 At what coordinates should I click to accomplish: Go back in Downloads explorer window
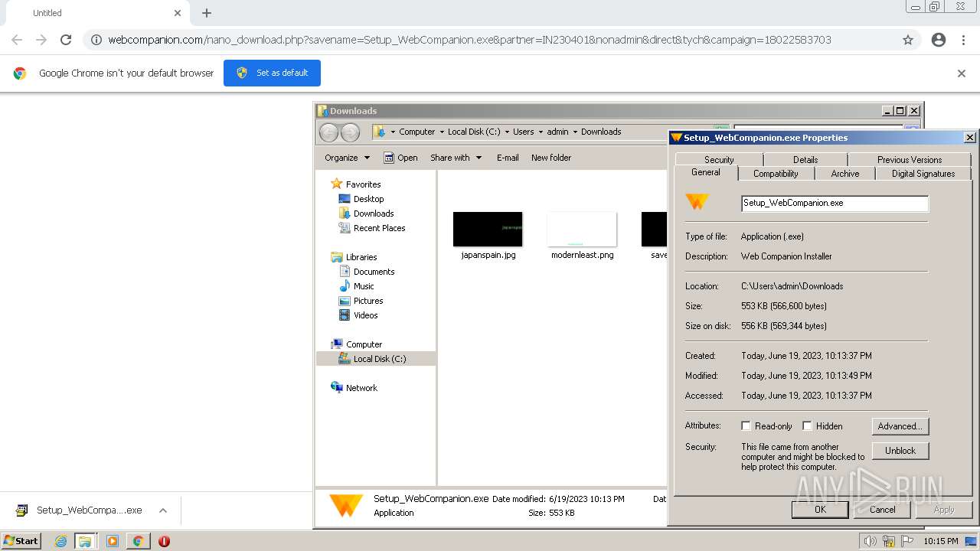point(328,132)
